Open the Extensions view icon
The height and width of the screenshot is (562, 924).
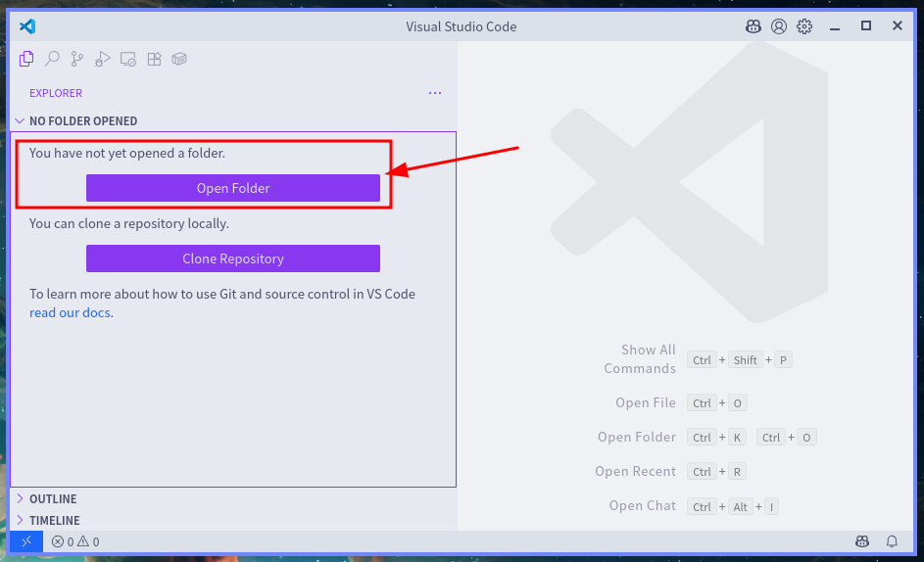click(154, 59)
